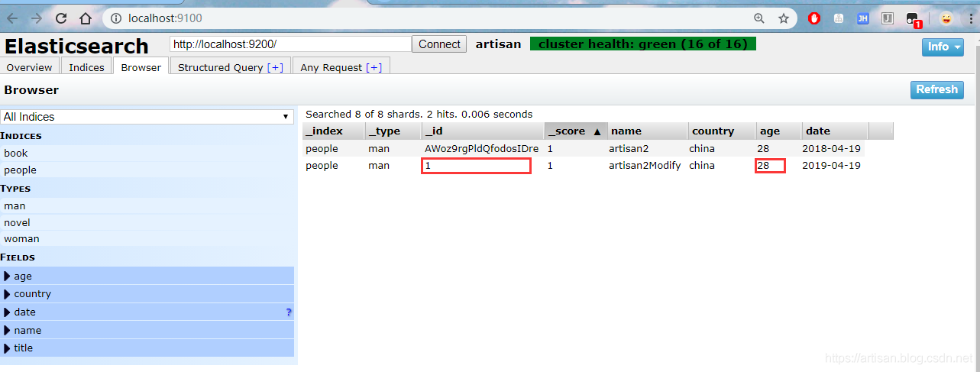Select the people index in sidebar
This screenshot has width=980, height=372.
(x=21, y=170)
